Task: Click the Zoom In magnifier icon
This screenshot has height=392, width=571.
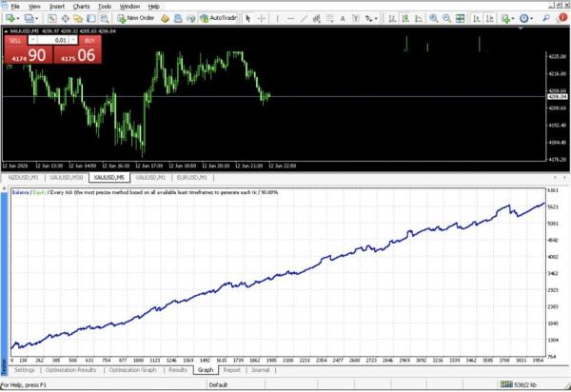Action: tap(433, 18)
